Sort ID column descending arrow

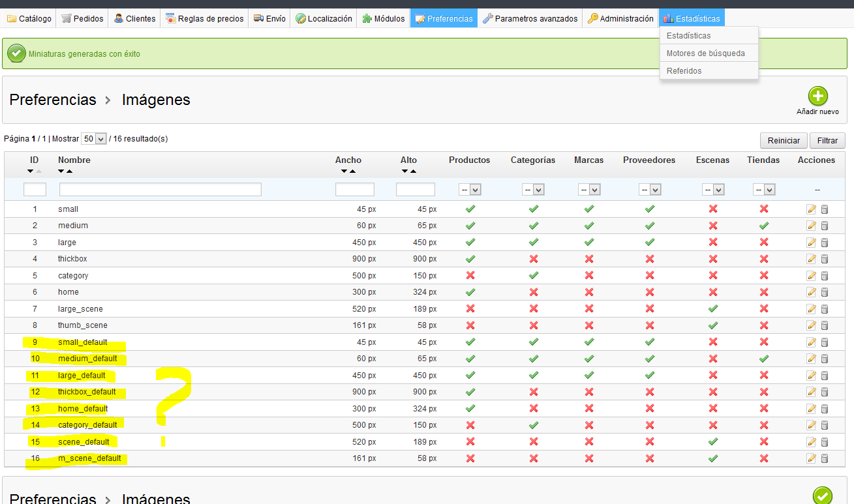(30, 171)
